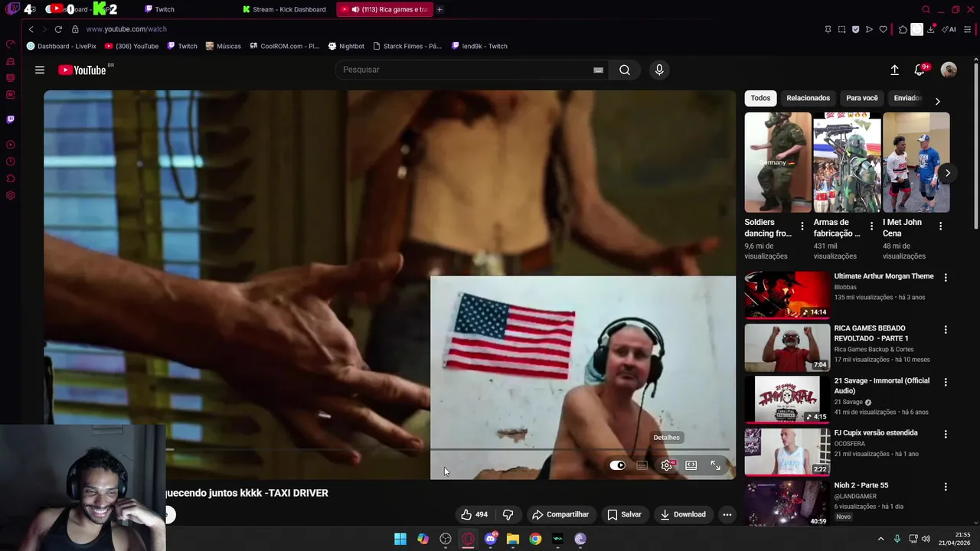Open the YouTube guide hamburger menu
Viewport: 980px width, 551px height.
pyautogui.click(x=40, y=70)
